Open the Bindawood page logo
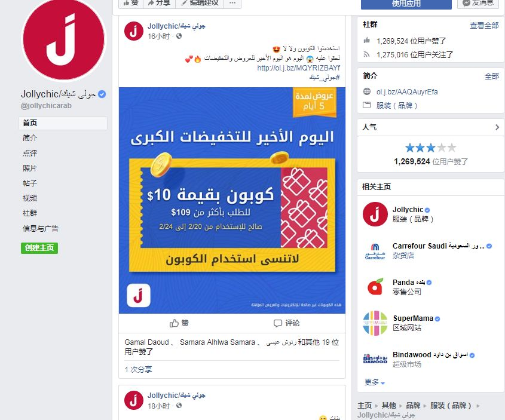505x420 pixels. (x=375, y=359)
